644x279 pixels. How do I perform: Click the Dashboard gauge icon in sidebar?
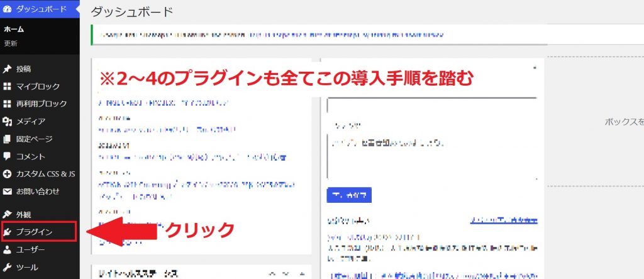click(8, 9)
